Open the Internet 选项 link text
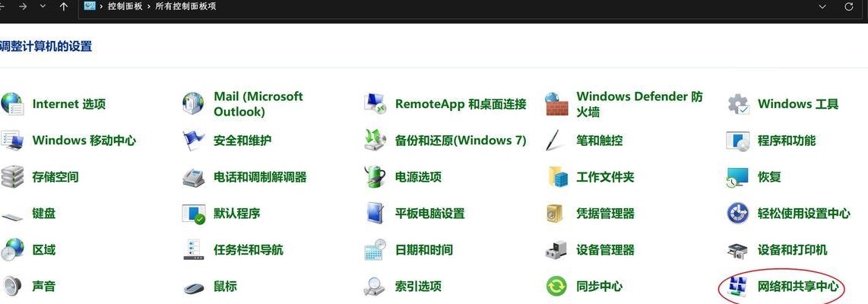The width and height of the screenshot is (868, 304). [x=68, y=104]
